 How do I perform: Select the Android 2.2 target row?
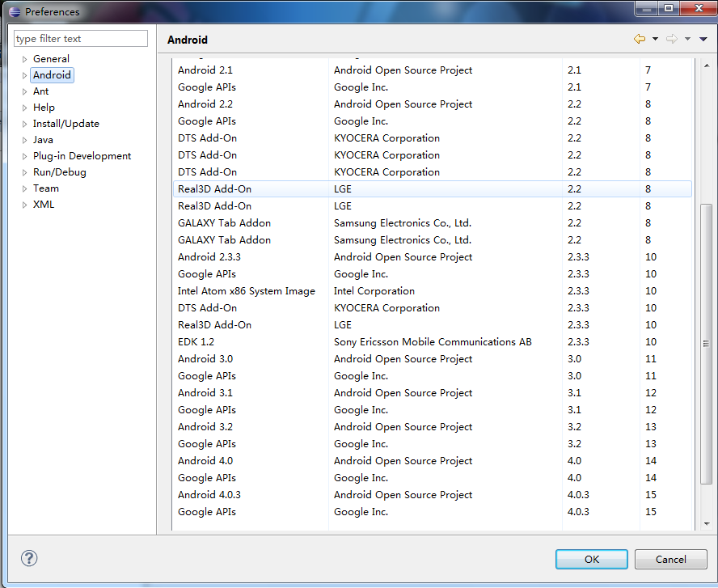(x=433, y=104)
